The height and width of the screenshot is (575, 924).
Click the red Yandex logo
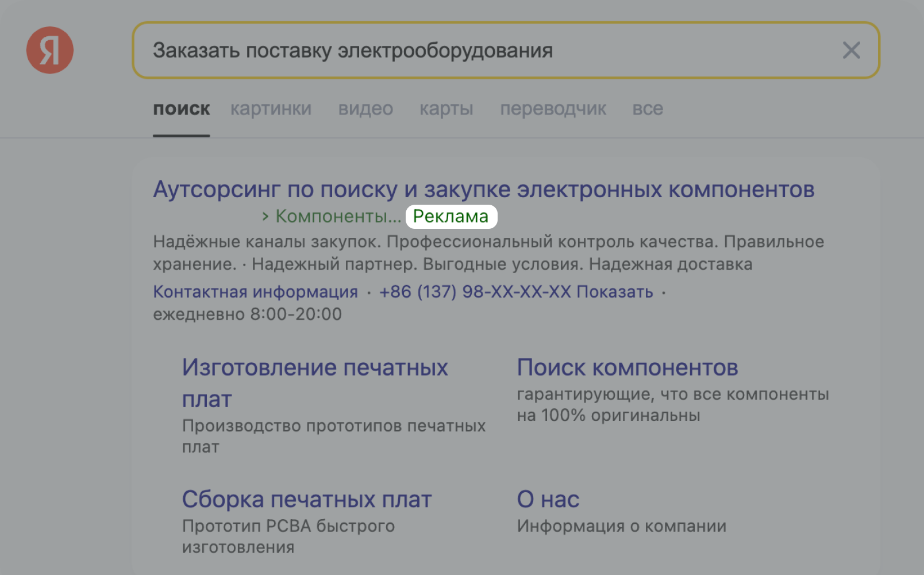tap(50, 50)
